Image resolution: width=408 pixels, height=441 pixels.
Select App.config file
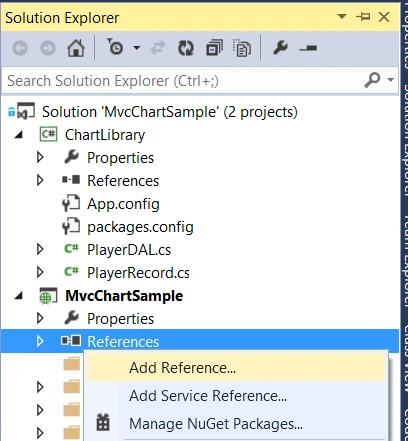123,204
